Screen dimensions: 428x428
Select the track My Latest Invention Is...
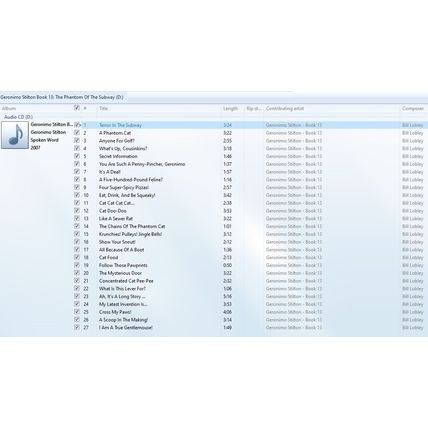[123, 304]
